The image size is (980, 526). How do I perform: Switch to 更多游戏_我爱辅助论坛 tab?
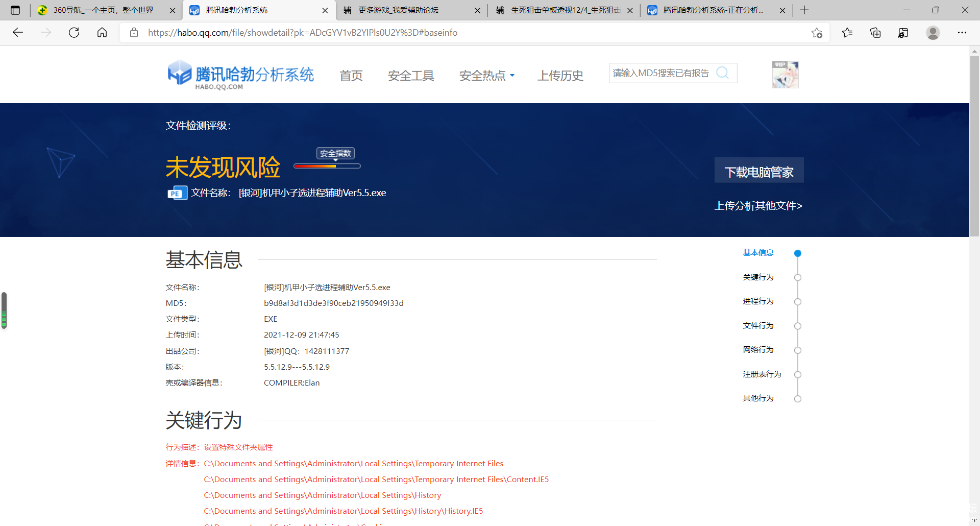point(398,10)
